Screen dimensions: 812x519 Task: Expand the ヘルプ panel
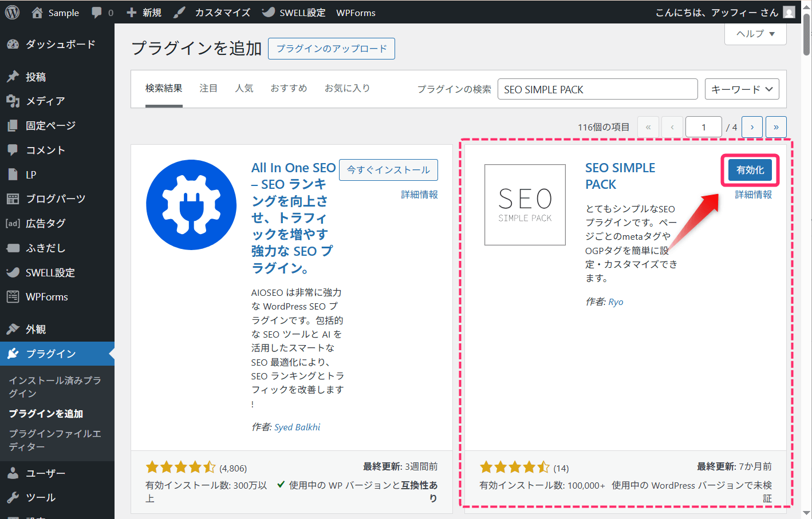pyautogui.click(x=755, y=34)
